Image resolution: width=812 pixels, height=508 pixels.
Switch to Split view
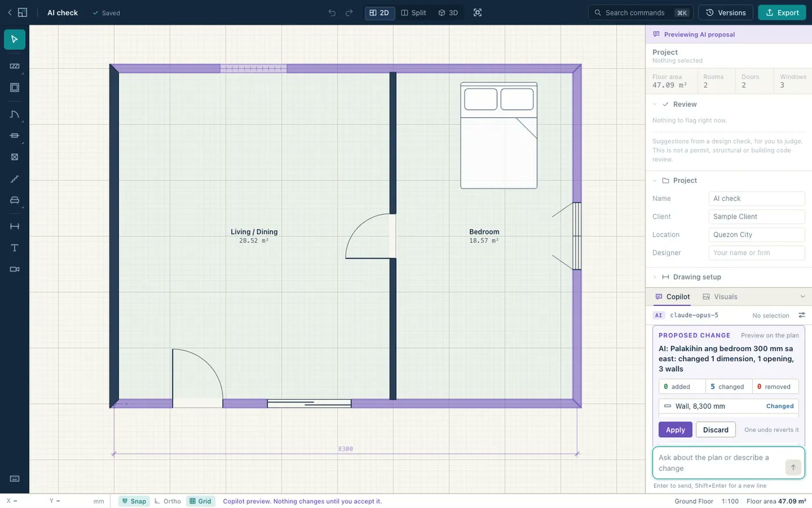[414, 13]
